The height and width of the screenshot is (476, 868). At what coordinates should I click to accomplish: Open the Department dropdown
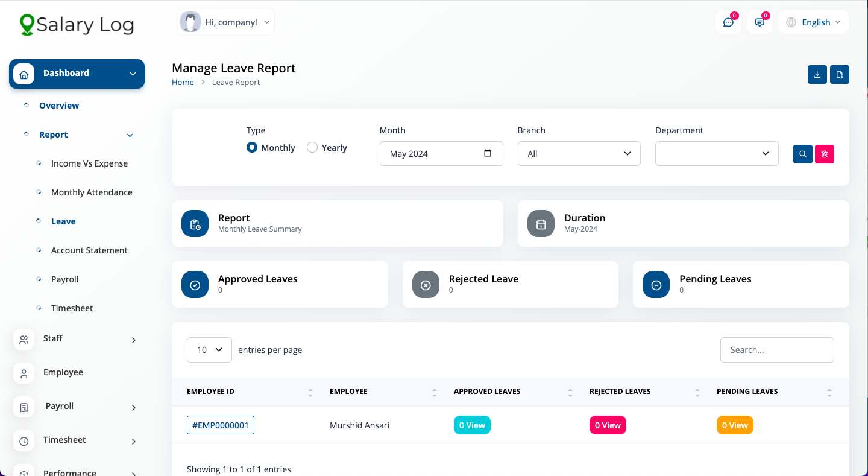point(717,154)
